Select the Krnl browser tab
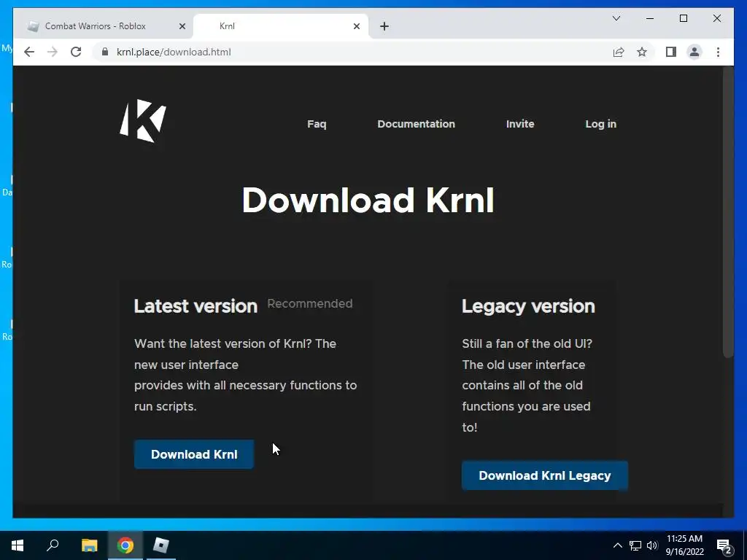747x560 pixels. [281, 26]
